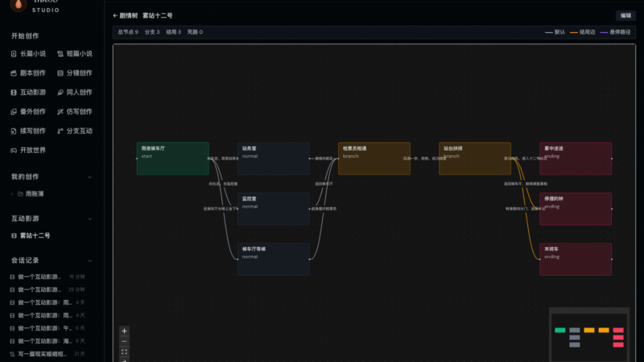
Task: Click the Studio flame logo
Action: pos(19,5)
